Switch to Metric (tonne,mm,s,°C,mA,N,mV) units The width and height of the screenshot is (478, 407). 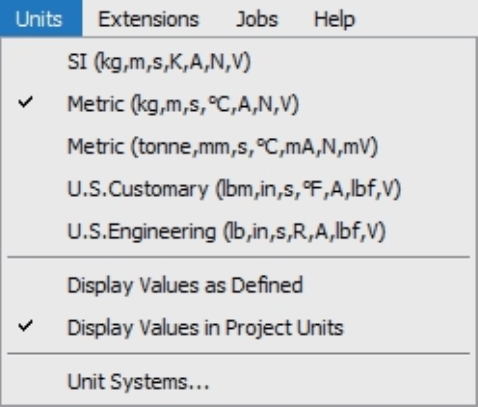point(239,146)
